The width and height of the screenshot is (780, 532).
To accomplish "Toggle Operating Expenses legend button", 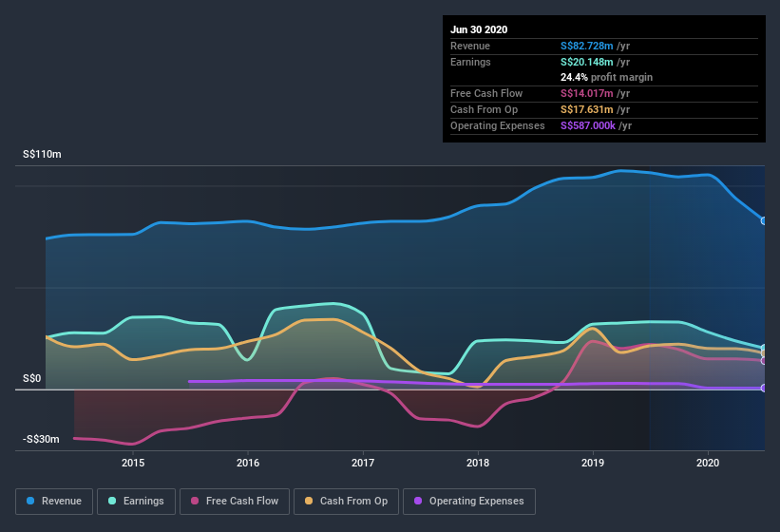I will pyautogui.click(x=468, y=501).
